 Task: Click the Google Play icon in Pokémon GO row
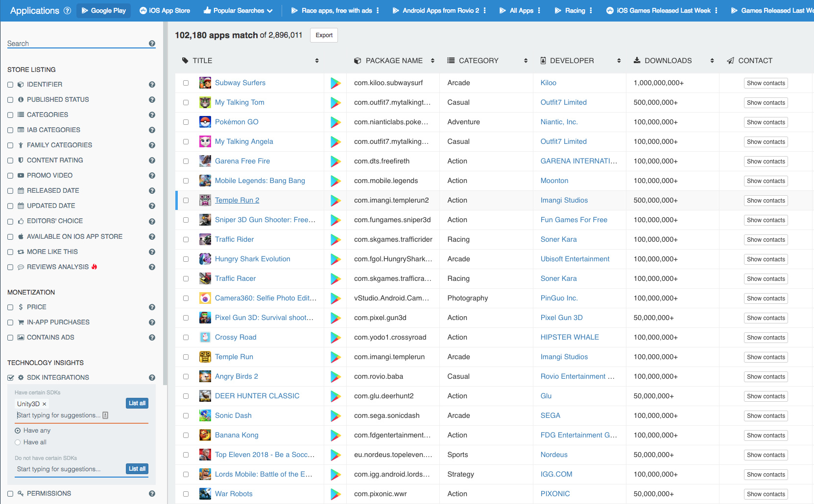335,122
